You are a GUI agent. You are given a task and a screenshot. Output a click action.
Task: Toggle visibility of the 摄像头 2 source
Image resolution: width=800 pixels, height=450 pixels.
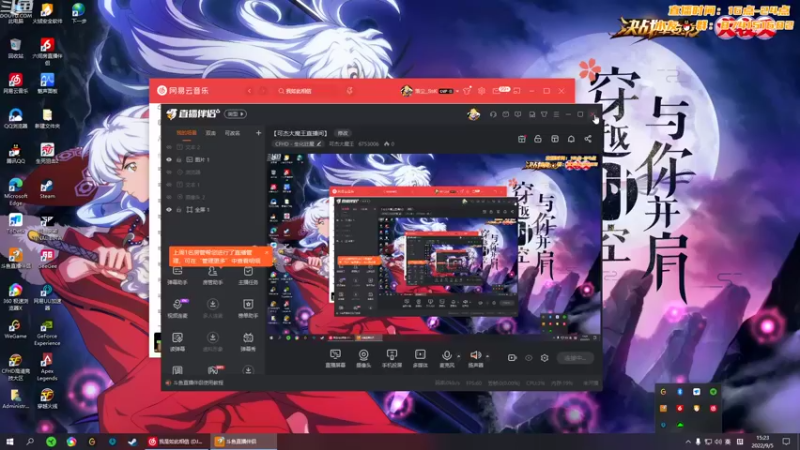[169, 197]
